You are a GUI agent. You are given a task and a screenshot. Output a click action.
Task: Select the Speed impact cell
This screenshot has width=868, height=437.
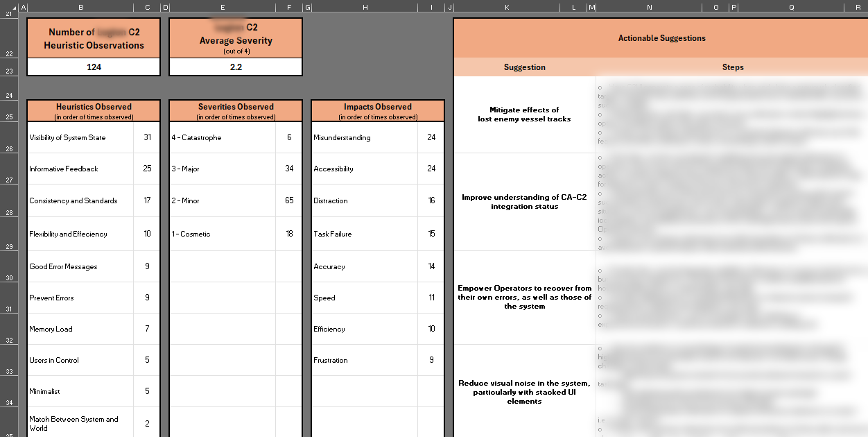point(365,298)
